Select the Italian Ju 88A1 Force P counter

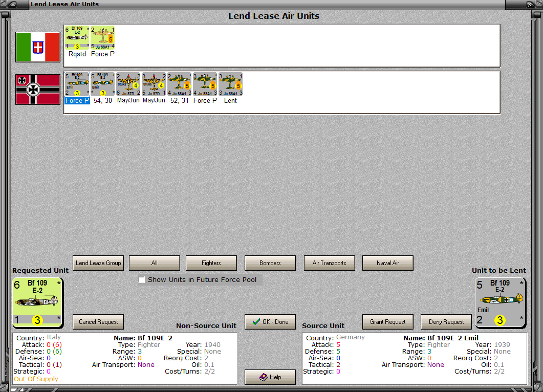click(x=102, y=37)
